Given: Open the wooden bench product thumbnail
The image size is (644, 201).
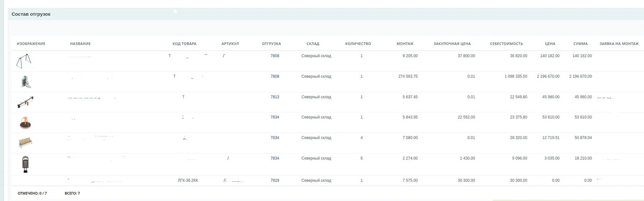Looking at the screenshot, I should tap(25, 143).
